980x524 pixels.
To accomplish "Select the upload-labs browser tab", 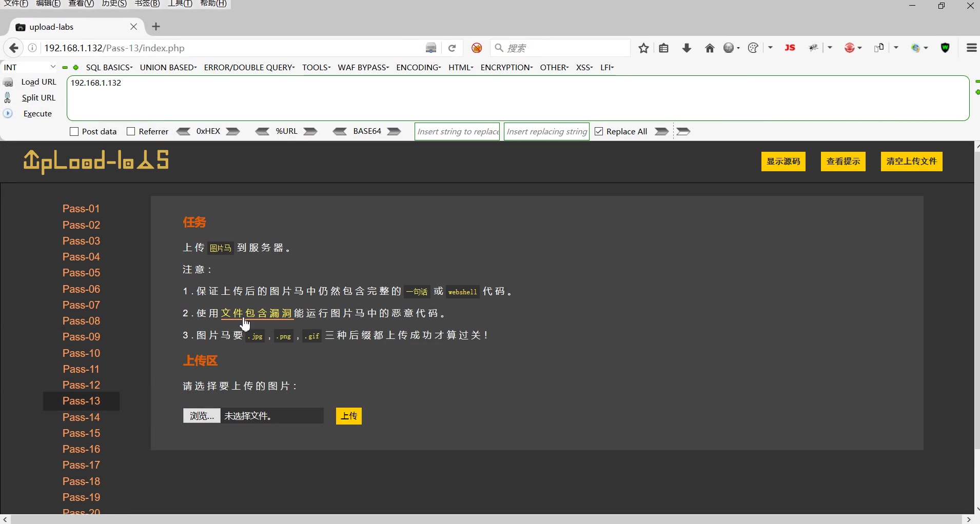I will pos(76,27).
